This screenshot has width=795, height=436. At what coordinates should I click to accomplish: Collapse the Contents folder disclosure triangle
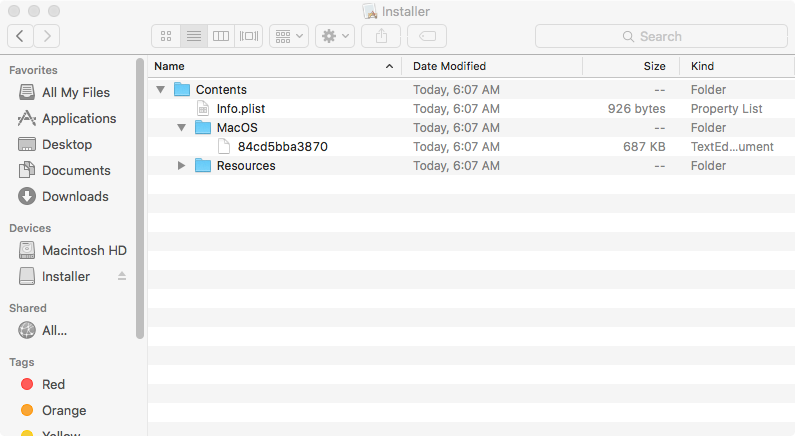point(161,90)
